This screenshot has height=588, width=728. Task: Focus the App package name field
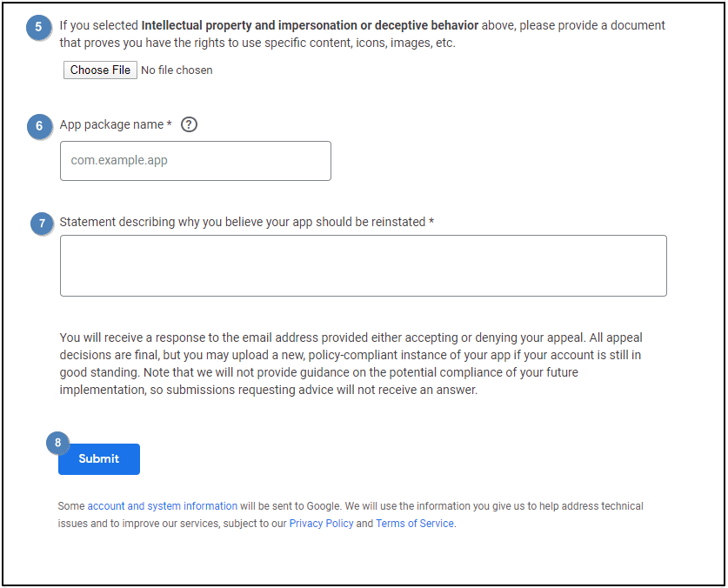point(196,161)
